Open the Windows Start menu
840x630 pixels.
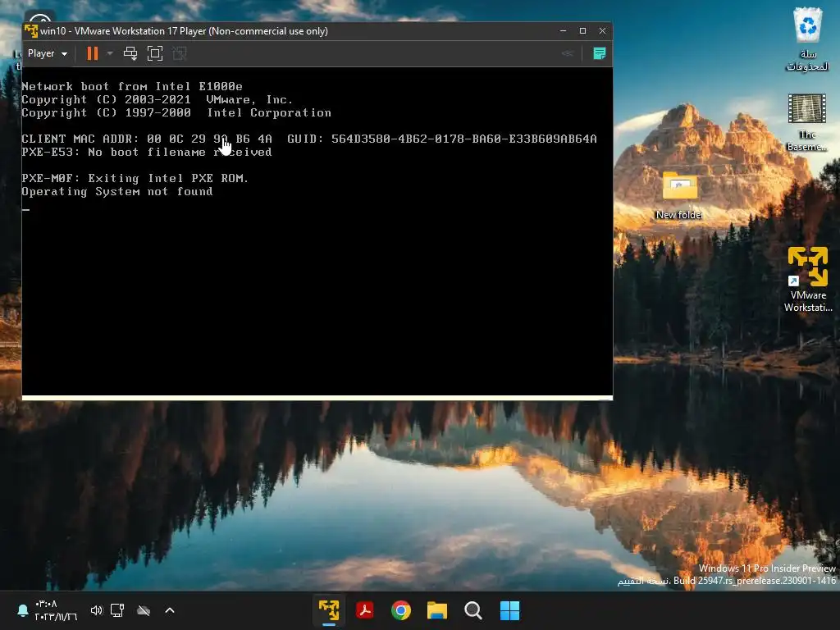(x=509, y=610)
